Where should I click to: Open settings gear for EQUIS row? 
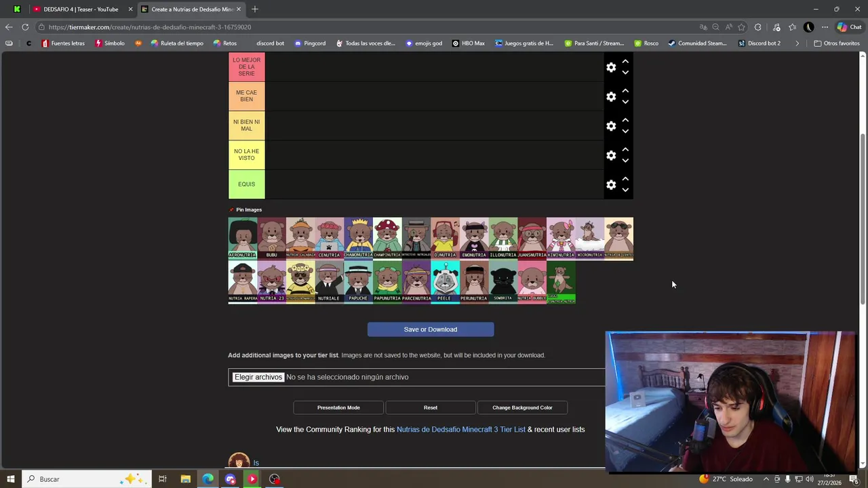click(x=611, y=184)
